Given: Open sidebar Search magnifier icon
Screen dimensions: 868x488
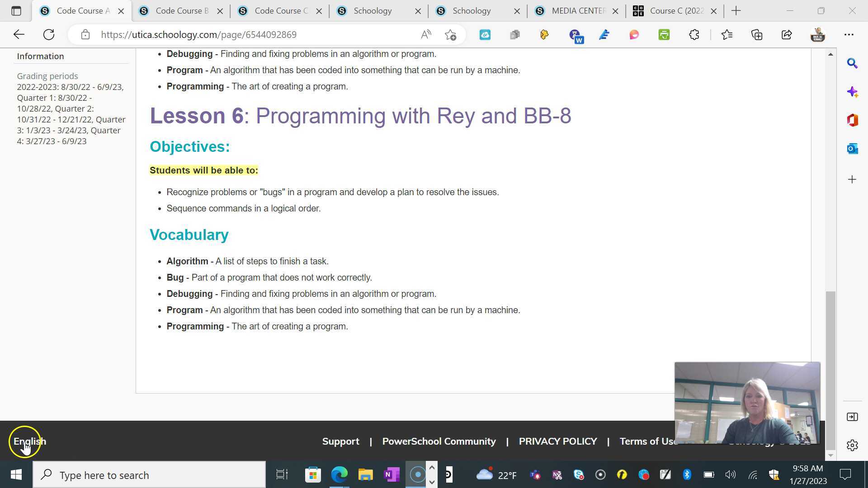Looking at the screenshot, I should (852, 63).
